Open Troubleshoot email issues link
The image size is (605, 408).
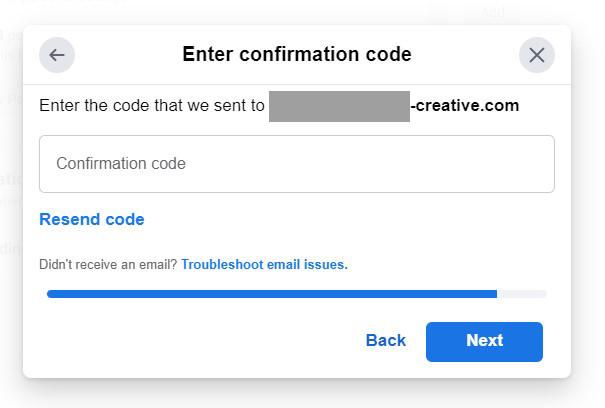264,264
